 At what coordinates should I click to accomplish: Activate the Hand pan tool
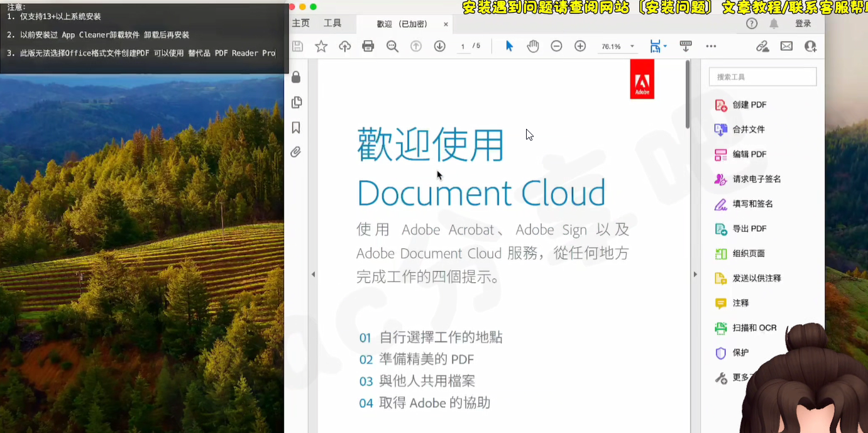click(x=533, y=46)
